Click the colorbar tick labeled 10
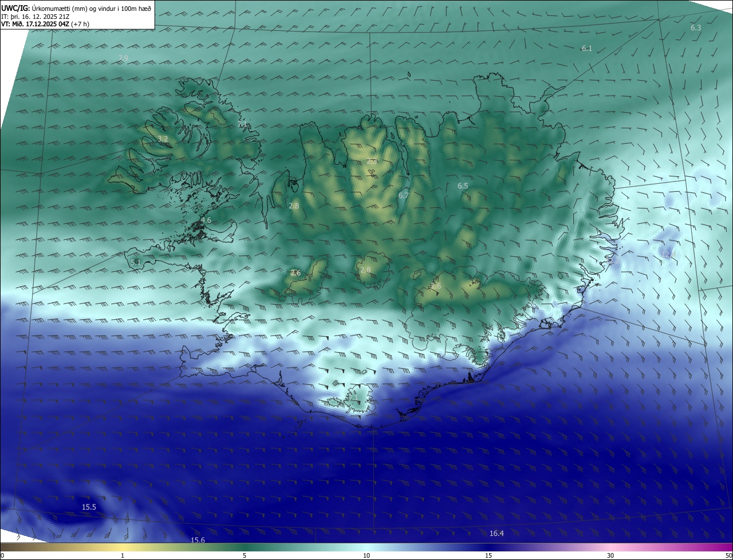The width and height of the screenshot is (733, 560). (x=366, y=555)
